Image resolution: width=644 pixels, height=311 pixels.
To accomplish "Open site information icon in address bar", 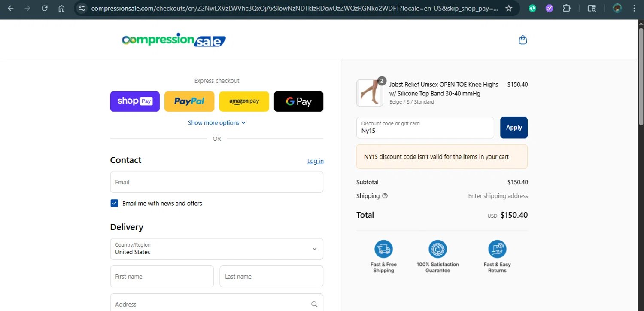I will tap(82, 8).
